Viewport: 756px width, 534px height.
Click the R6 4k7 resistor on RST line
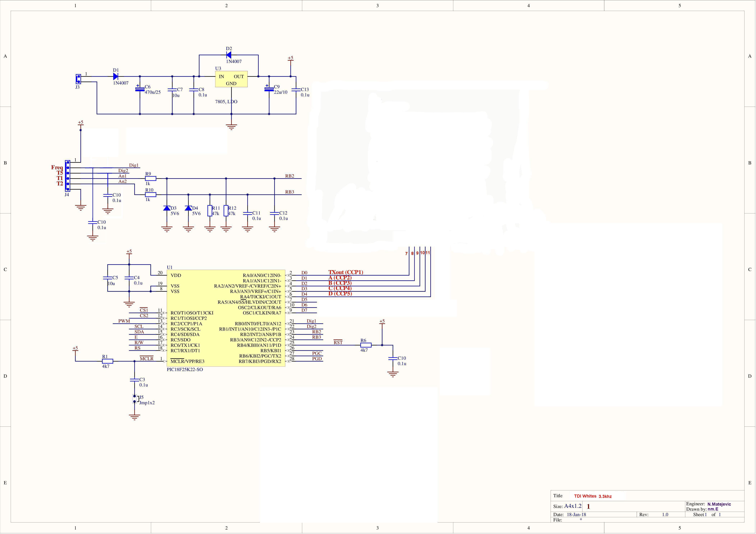tap(366, 346)
